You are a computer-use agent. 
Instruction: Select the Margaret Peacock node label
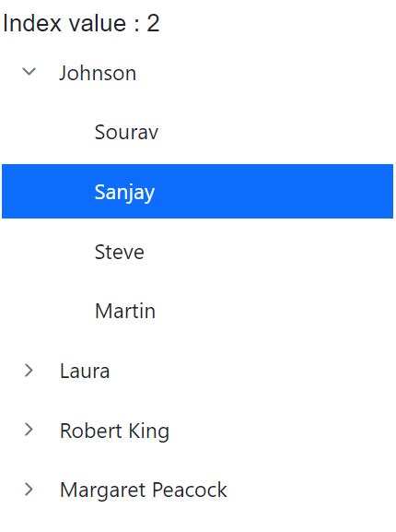tap(144, 491)
